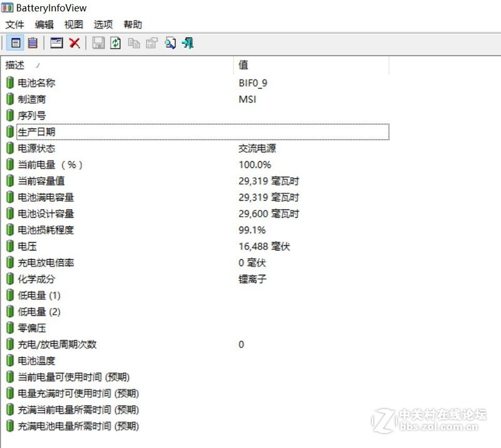
Task: Open the 编辑 menu
Action: (44, 24)
